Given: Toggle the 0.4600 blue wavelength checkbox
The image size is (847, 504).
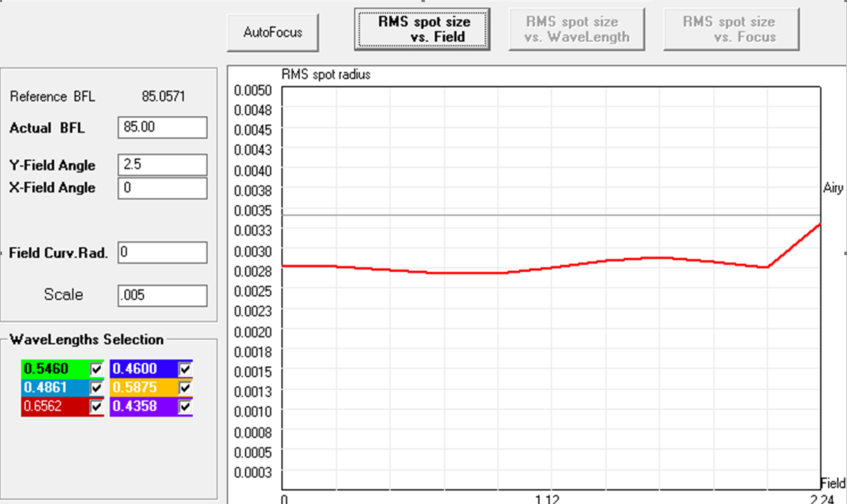Looking at the screenshot, I should pos(185,370).
